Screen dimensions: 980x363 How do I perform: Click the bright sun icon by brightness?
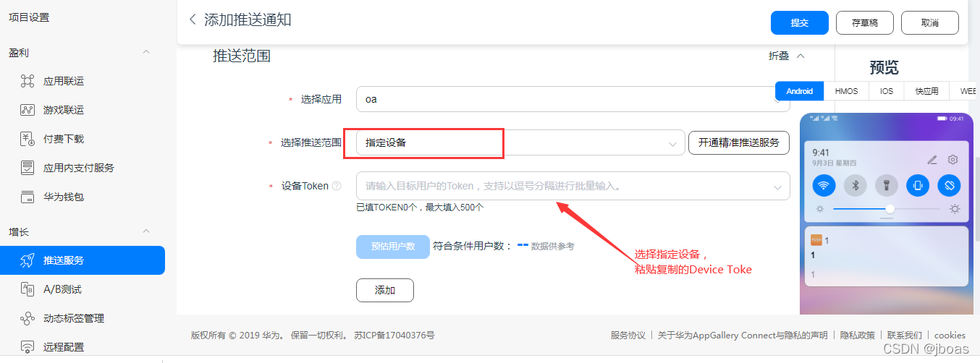(x=955, y=209)
